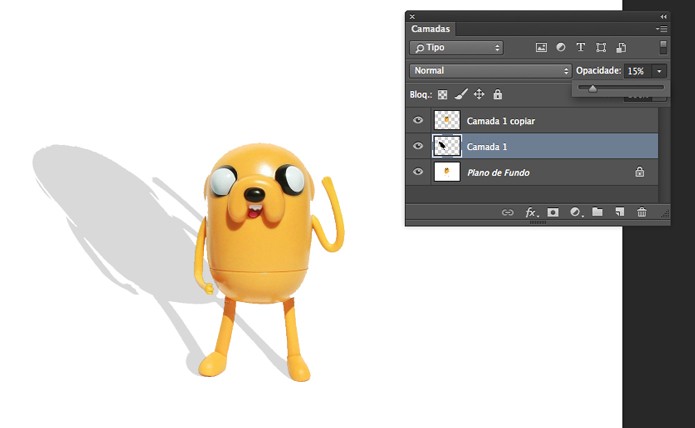Image resolution: width=695 pixels, height=428 pixels.
Task: Click the Plano de Fundo lock icon
Action: tap(640, 172)
